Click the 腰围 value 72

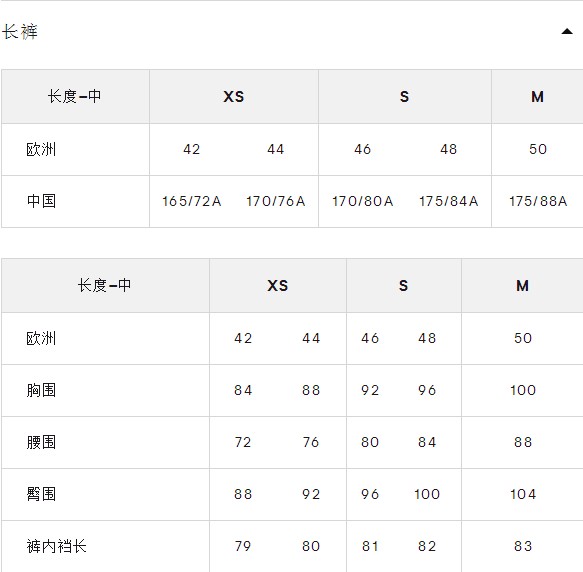coord(243,442)
